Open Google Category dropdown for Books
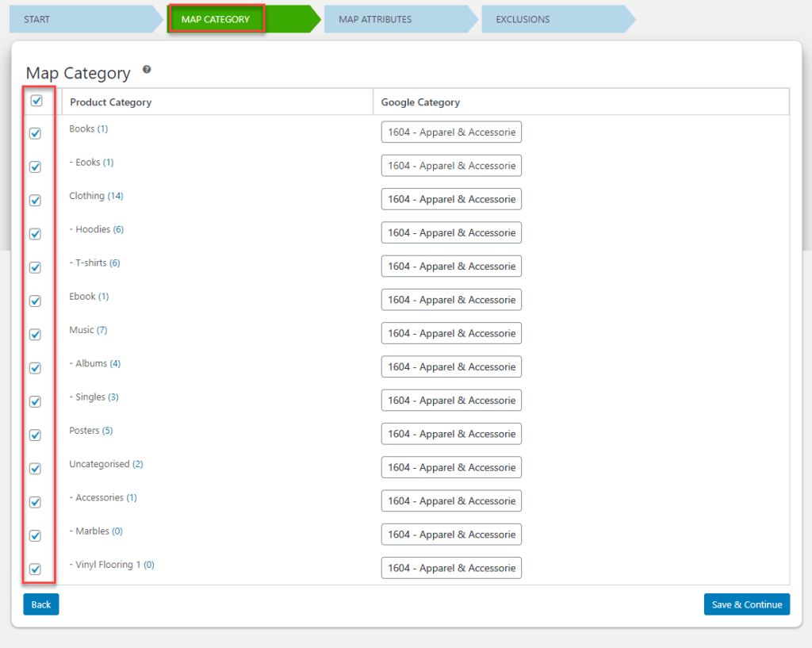Viewport: 812px width, 648px height. click(451, 132)
